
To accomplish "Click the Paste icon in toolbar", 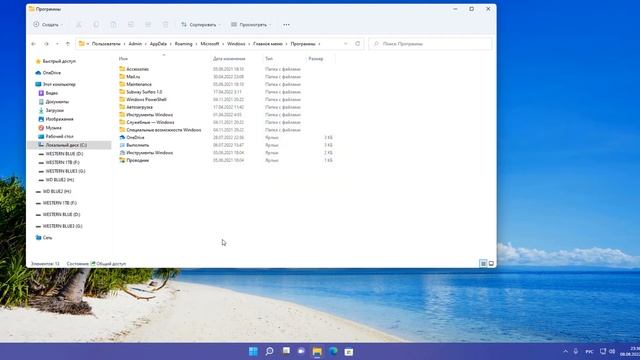I will coord(113,24).
